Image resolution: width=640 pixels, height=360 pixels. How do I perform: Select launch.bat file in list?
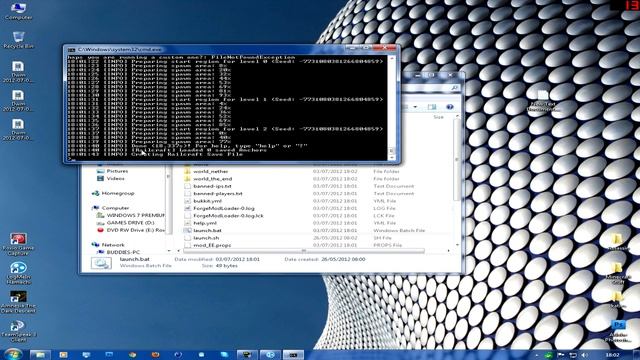207,230
